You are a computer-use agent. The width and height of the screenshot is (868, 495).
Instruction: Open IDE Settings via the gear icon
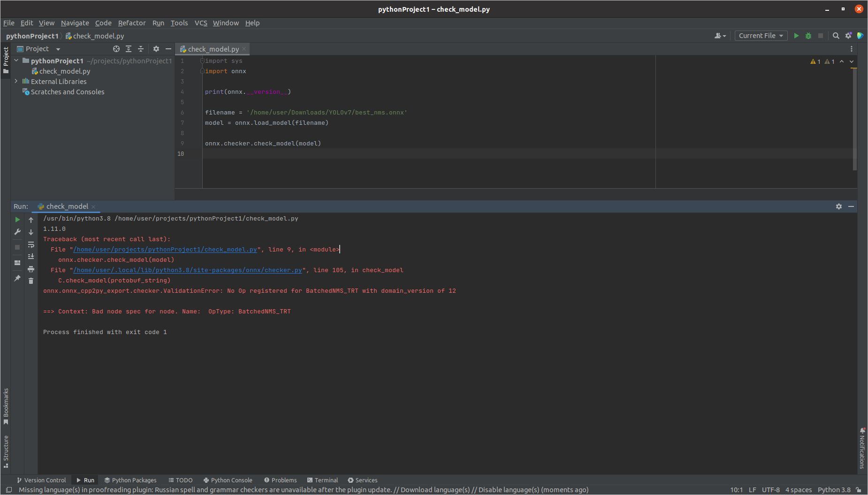click(848, 36)
